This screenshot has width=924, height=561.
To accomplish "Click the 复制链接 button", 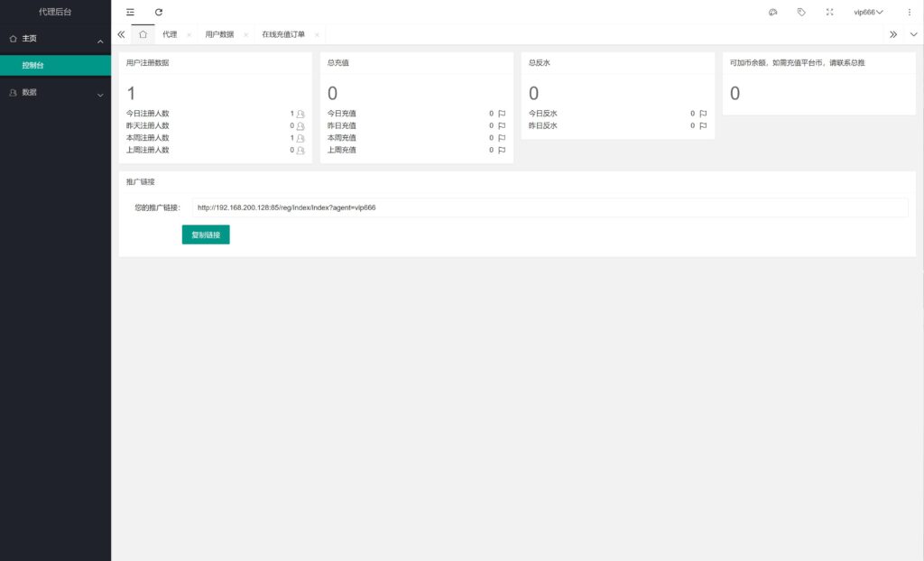I will point(206,235).
